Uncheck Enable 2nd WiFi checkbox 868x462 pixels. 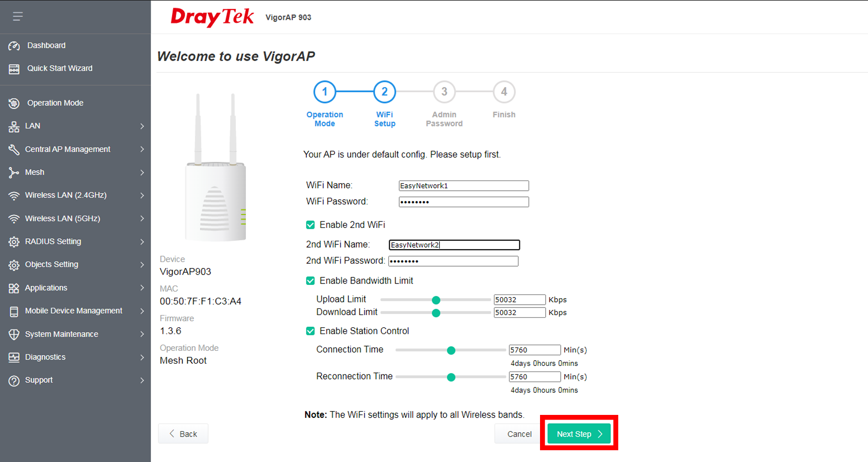(x=311, y=225)
